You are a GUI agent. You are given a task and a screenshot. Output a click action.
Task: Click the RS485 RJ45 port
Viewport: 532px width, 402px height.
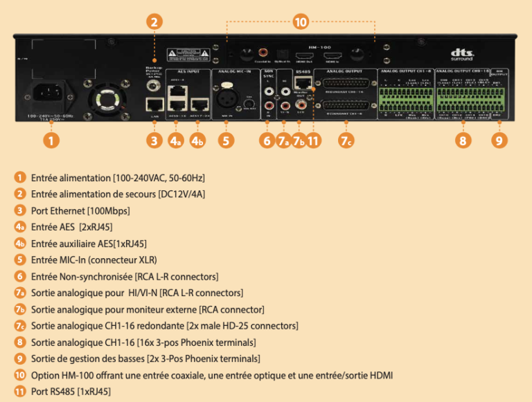(302, 83)
